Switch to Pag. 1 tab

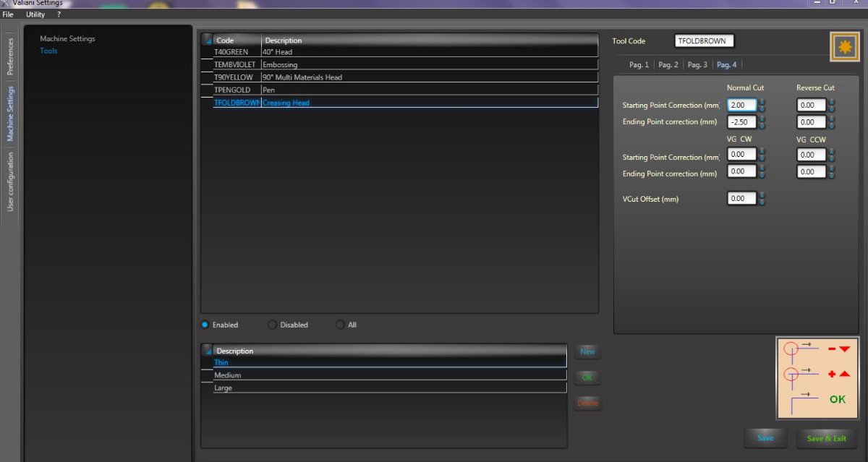pyautogui.click(x=639, y=65)
